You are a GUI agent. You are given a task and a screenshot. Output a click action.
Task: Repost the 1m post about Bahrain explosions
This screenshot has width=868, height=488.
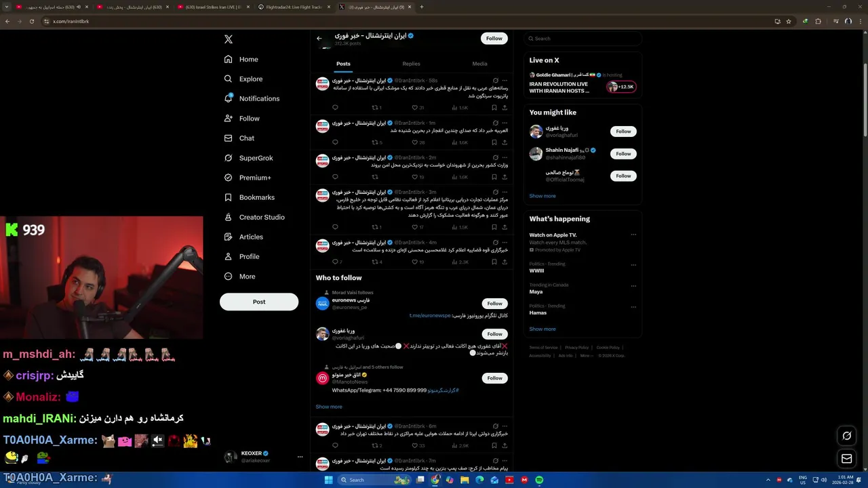(x=374, y=142)
